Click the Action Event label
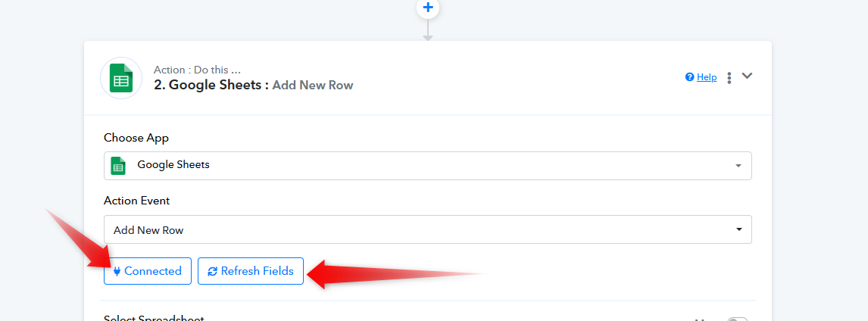 (137, 201)
